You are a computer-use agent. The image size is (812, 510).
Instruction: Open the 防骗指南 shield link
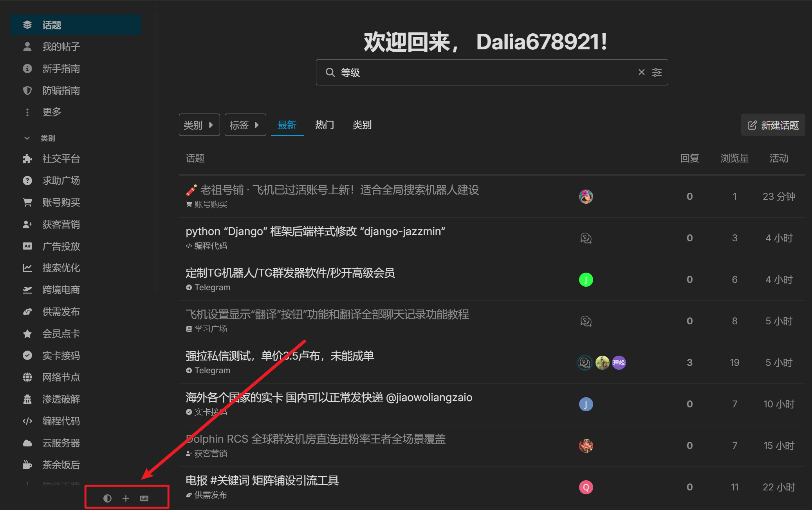pos(61,90)
